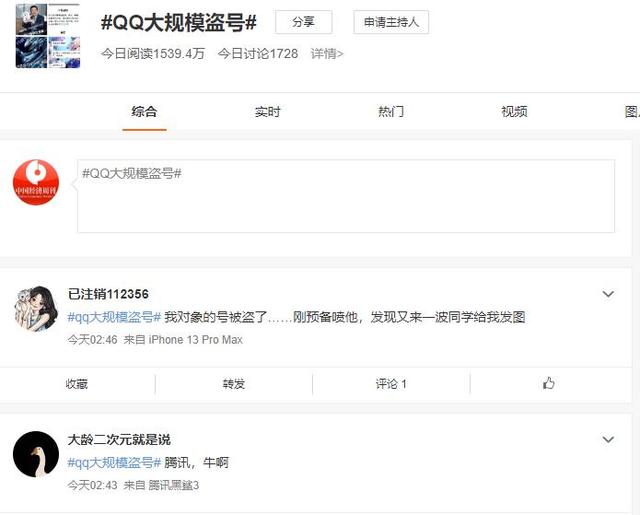Open 已注销112356's profile avatar

(36, 308)
